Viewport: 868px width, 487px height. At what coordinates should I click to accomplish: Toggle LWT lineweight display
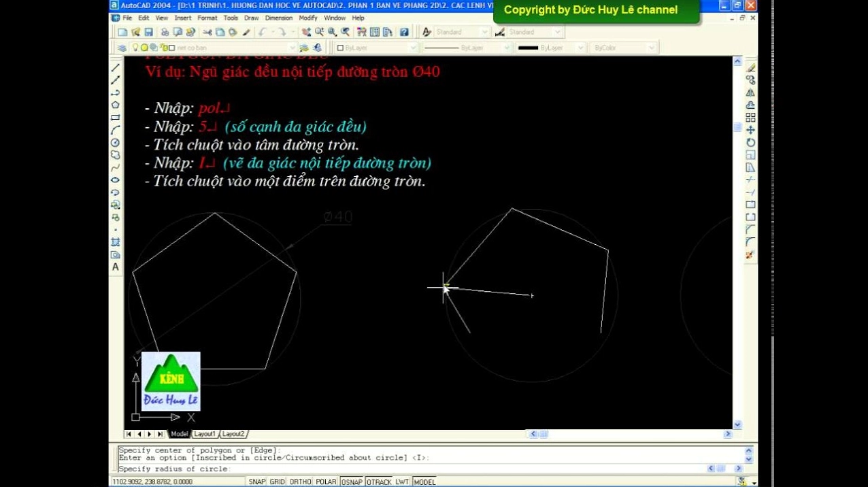pos(402,482)
